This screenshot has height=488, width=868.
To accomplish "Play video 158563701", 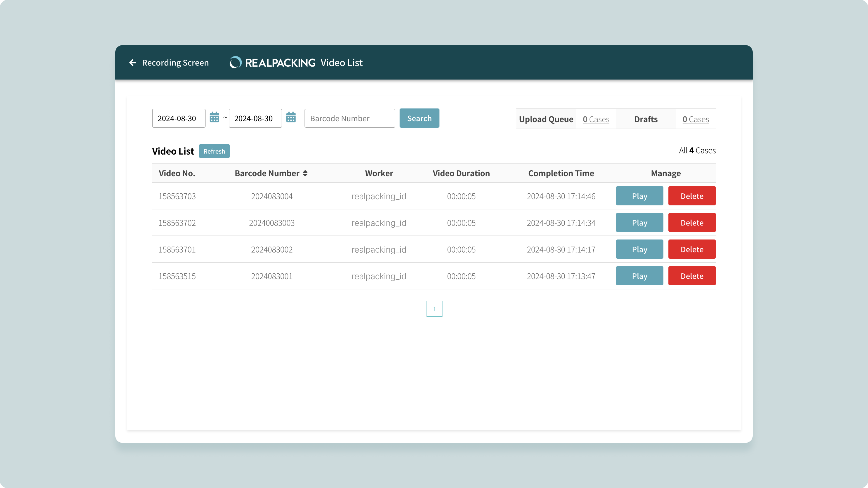I will pyautogui.click(x=639, y=249).
